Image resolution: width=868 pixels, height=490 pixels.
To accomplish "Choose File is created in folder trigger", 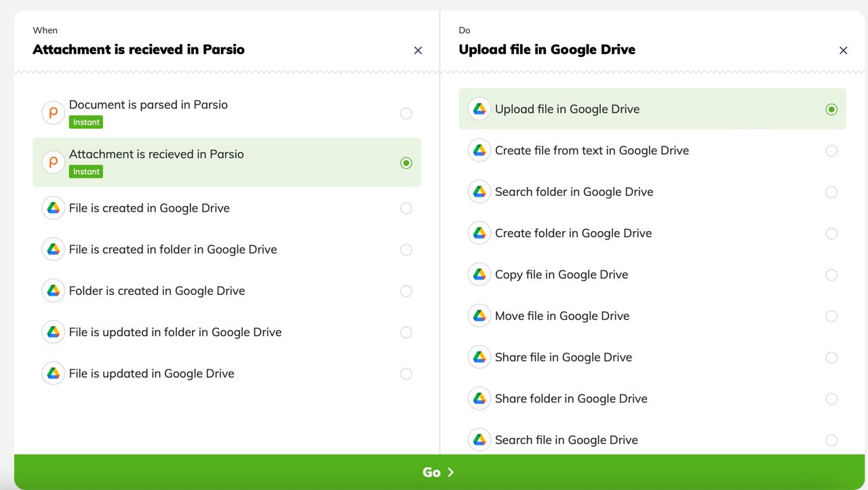I will tap(172, 249).
